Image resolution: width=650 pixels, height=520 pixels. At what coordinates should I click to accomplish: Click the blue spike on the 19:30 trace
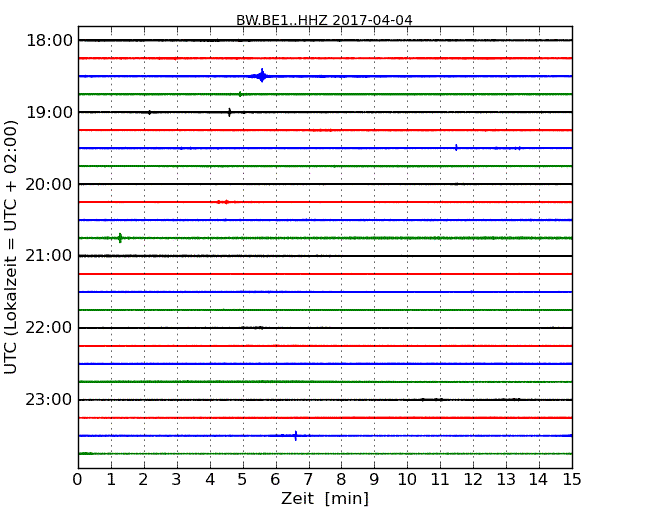pos(456,148)
